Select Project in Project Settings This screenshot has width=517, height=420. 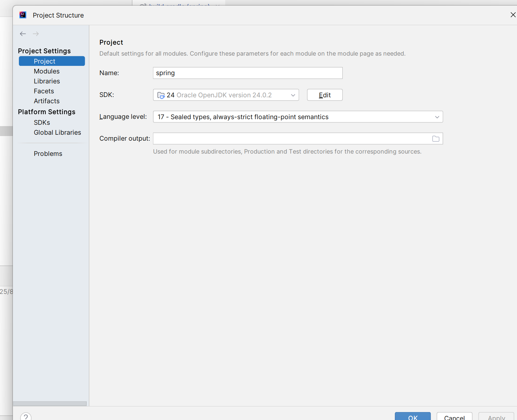coord(52,61)
